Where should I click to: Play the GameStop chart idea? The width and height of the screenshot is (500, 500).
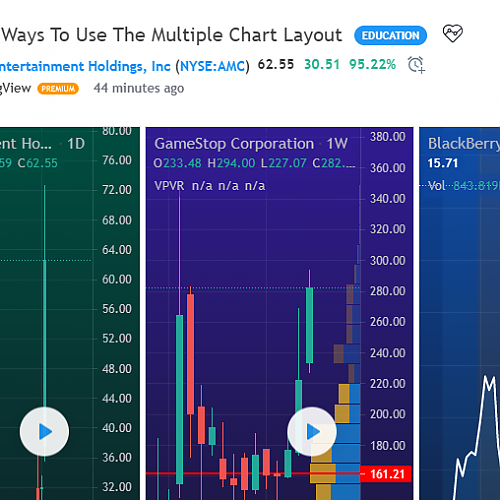(x=312, y=431)
